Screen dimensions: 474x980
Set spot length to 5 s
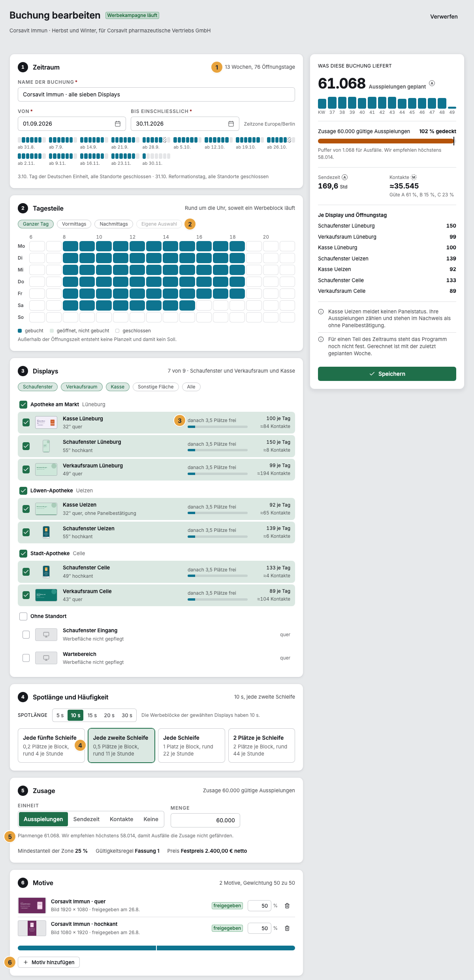pyautogui.click(x=60, y=715)
